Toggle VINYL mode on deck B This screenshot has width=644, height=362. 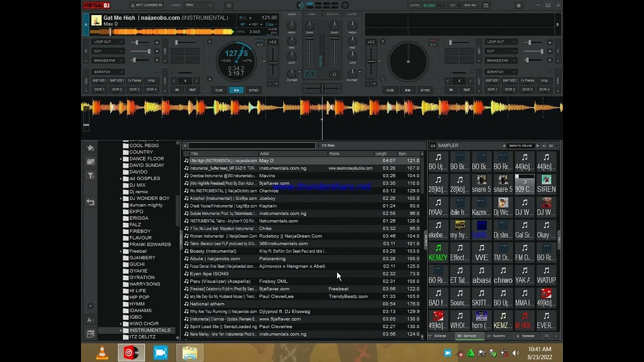coord(433,40)
